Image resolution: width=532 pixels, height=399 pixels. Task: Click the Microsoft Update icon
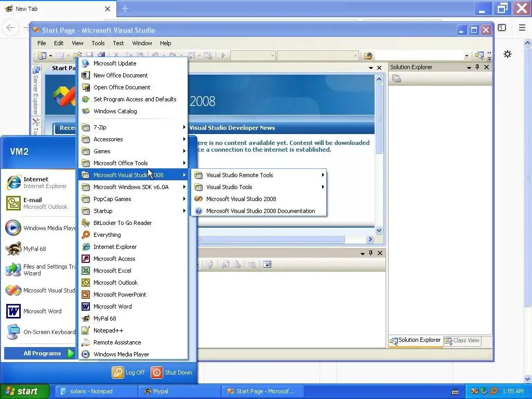(x=86, y=63)
